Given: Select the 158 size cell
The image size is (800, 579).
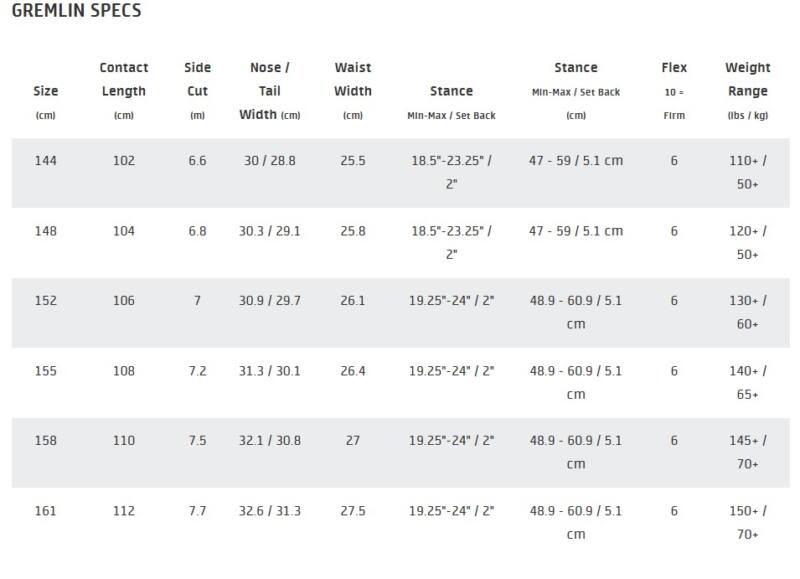Looking at the screenshot, I should [46, 441].
